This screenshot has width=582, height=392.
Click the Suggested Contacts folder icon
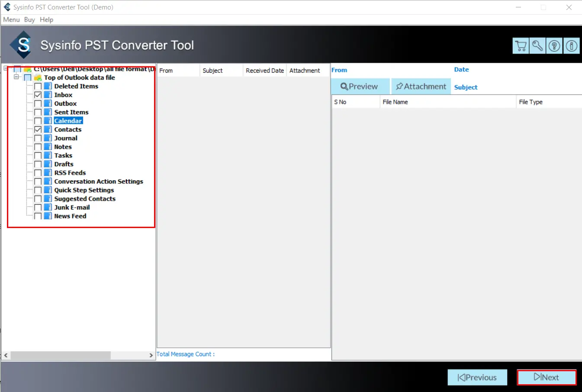48,199
